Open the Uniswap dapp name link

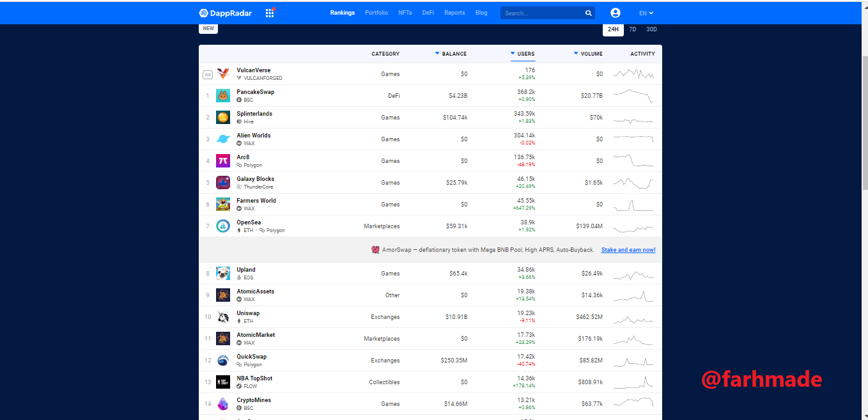(x=248, y=313)
